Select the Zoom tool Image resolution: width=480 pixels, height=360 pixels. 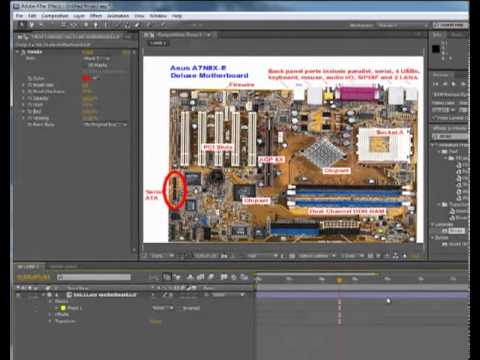[41, 25]
